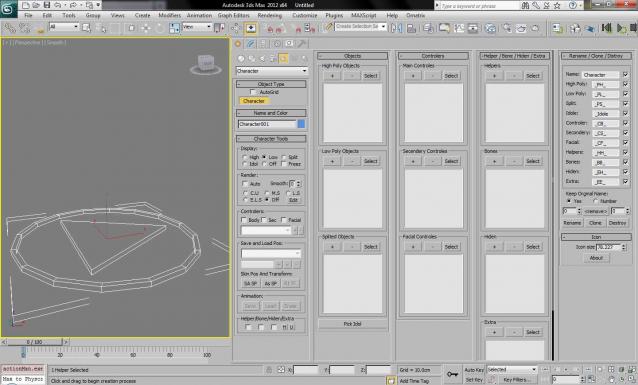
Task: Click the search binoculars icon
Action: click(525, 5)
